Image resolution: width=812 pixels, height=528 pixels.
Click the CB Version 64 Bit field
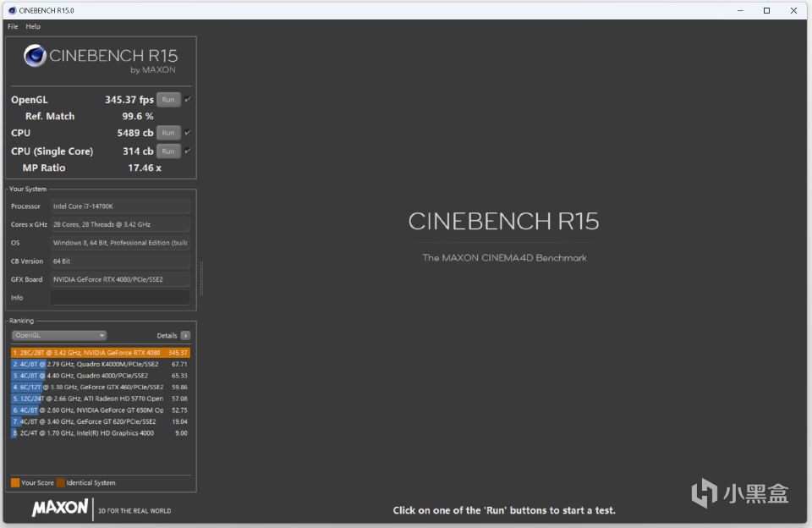120,261
